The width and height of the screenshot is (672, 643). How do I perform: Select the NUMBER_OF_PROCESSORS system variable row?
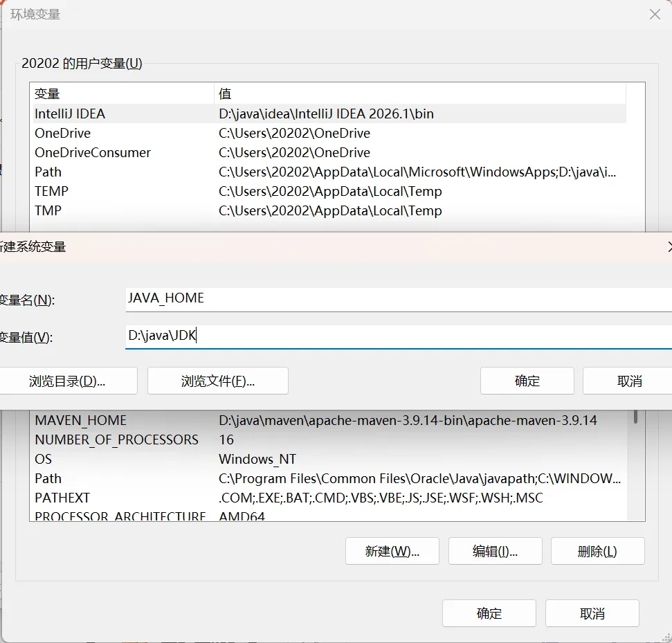pyautogui.click(x=329, y=440)
